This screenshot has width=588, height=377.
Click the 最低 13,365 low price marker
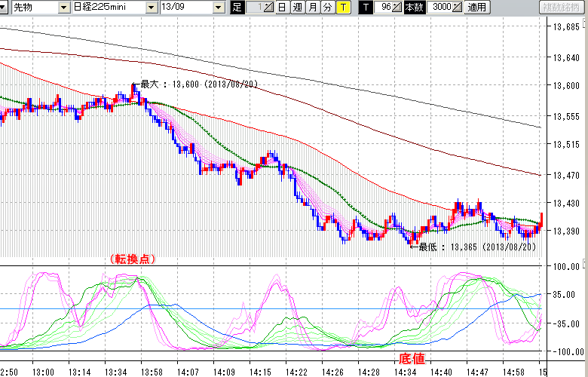pyautogui.click(x=476, y=247)
